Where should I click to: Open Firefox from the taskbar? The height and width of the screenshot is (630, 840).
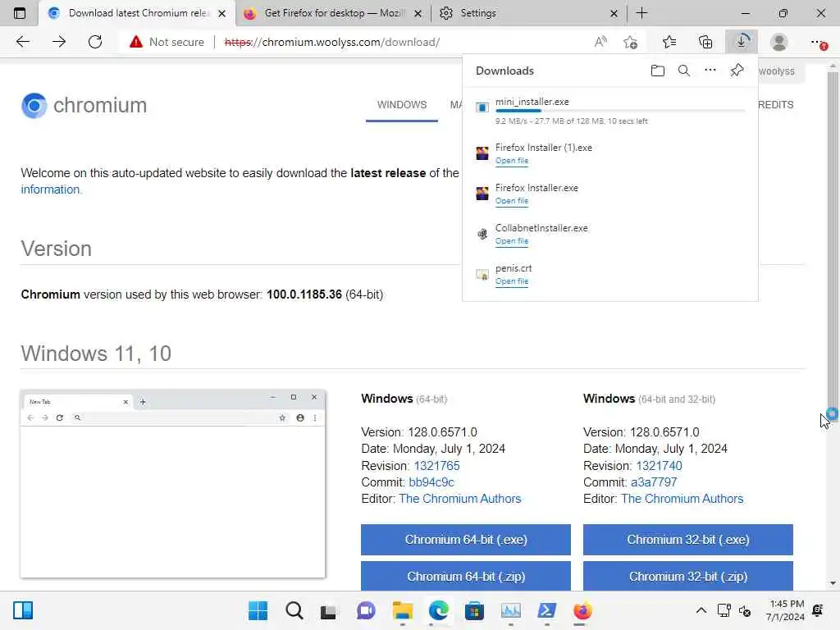tap(582, 610)
